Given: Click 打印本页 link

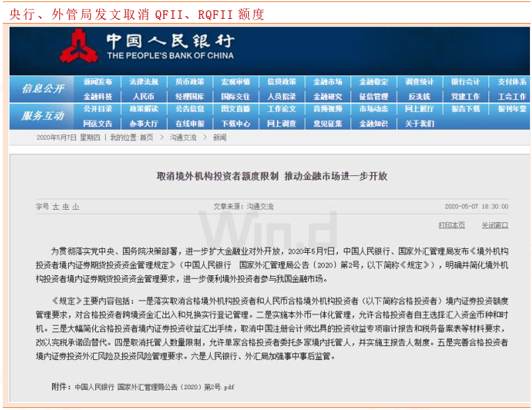Looking at the screenshot, I should click(451, 225).
